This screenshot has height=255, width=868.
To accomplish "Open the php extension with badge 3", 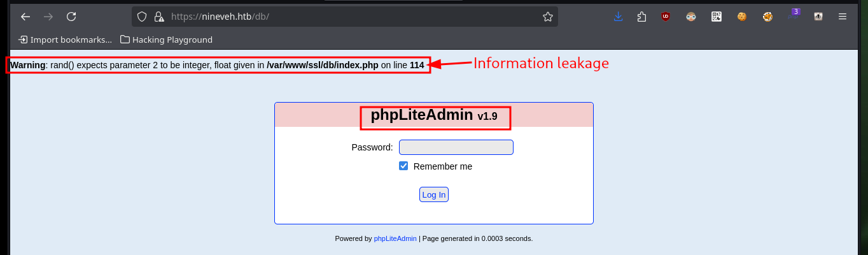I will point(793,15).
